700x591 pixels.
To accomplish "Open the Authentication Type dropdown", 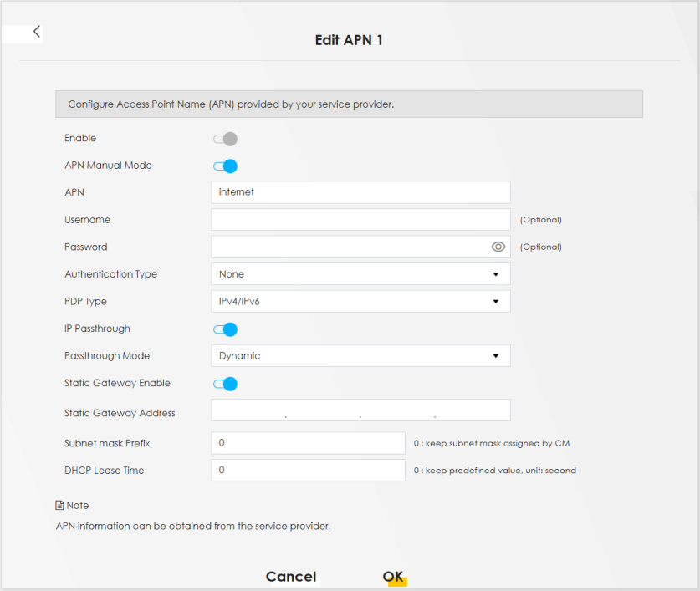I will [x=360, y=274].
